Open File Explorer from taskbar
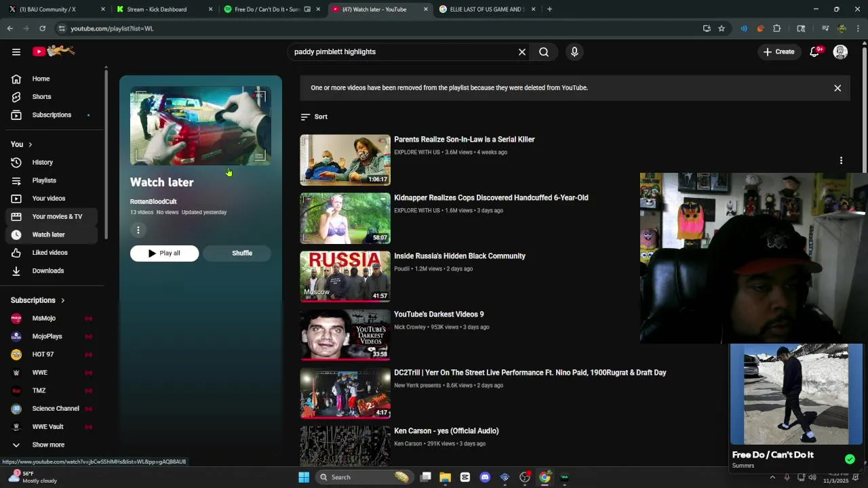The height and width of the screenshot is (488, 868). coord(445,477)
